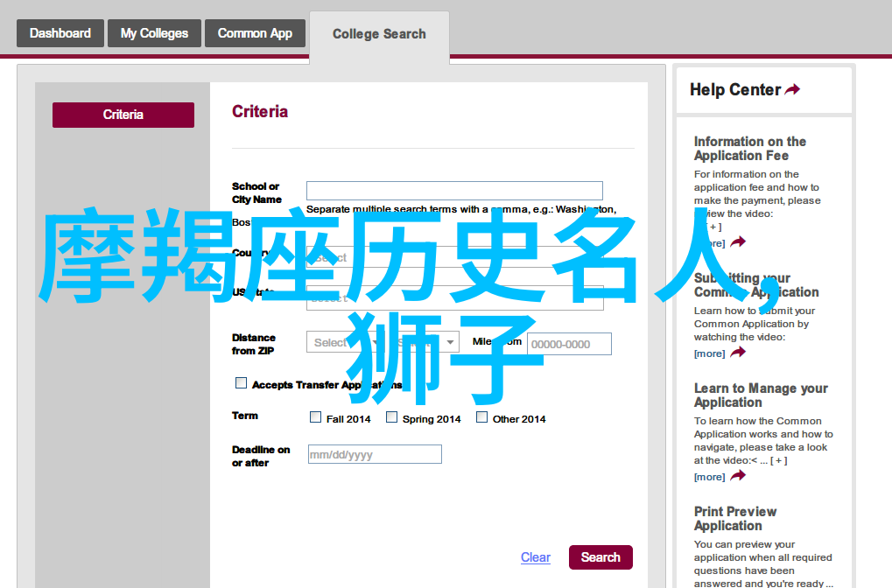Screen dimensions: 892x588
Task: Expand the US State dropdown
Action: pyautogui.click(x=454, y=297)
